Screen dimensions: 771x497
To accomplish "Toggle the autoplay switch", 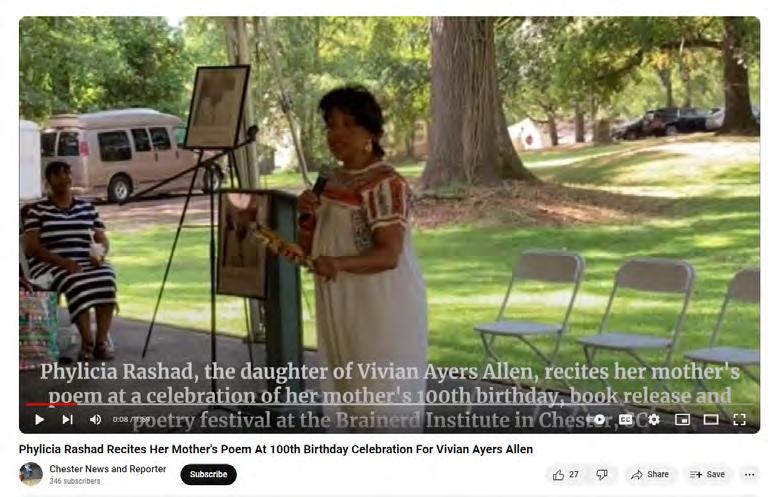I will [x=599, y=419].
